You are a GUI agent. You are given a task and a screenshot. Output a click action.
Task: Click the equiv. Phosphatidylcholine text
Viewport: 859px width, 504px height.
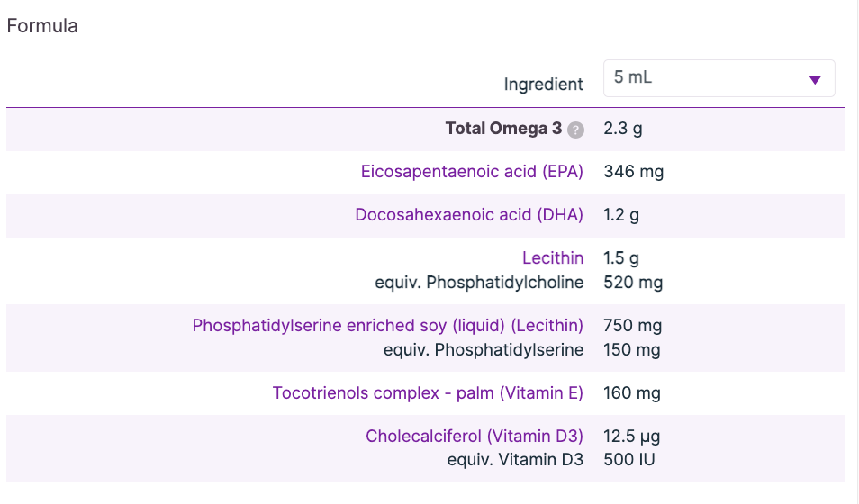(x=479, y=283)
